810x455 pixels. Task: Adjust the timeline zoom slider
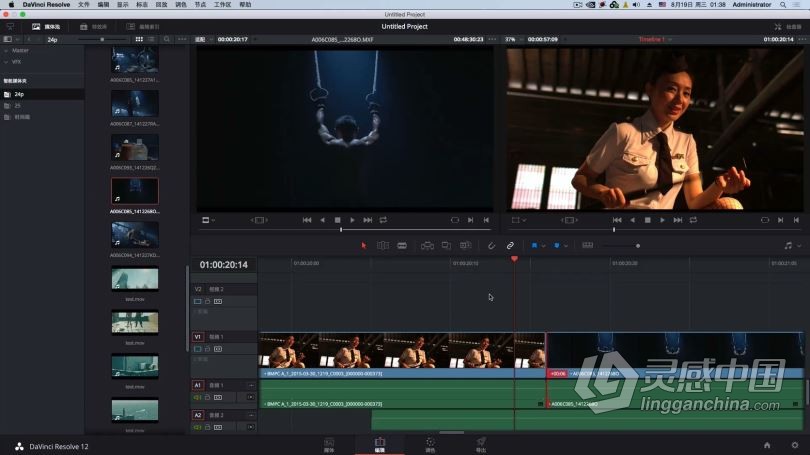click(x=638, y=246)
